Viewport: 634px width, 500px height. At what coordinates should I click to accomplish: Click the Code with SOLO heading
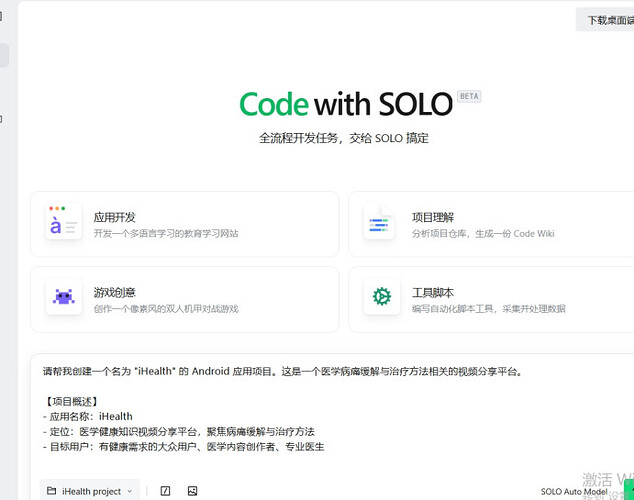click(x=346, y=104)
